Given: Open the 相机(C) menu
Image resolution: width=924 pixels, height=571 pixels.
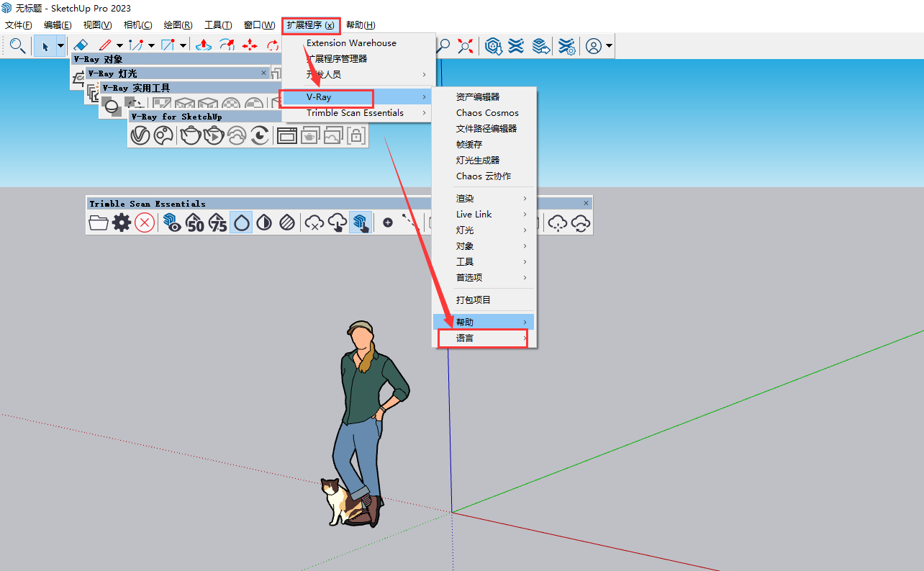Looking at the screenshot, I should (x=138, y=25).
